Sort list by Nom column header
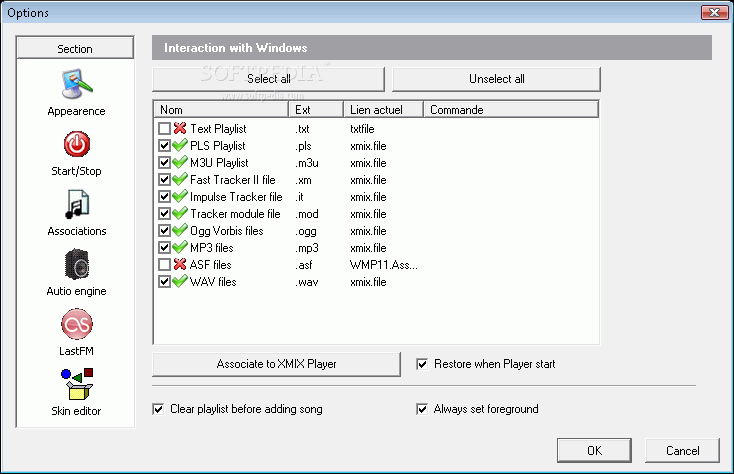The image size is (734, 474). click(221, 109)
